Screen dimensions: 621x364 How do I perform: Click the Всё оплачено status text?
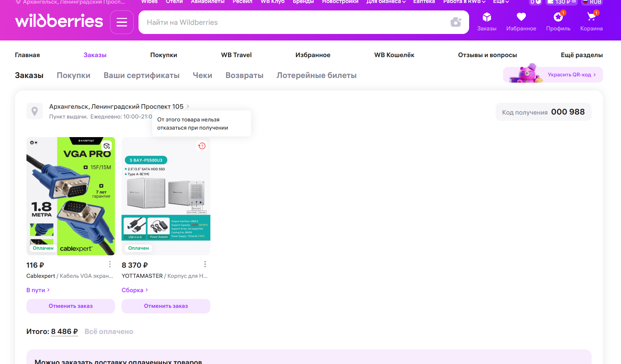pos(109,332)
